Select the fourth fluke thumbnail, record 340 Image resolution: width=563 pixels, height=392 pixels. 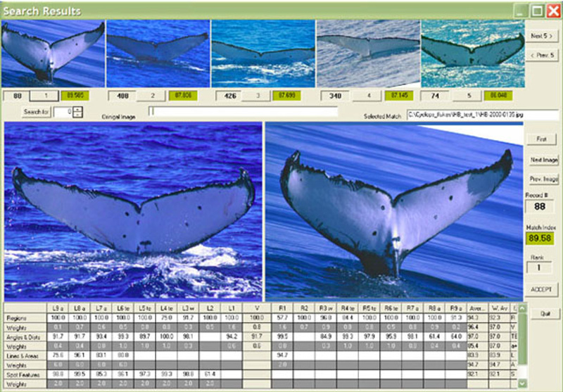(368, 53)
